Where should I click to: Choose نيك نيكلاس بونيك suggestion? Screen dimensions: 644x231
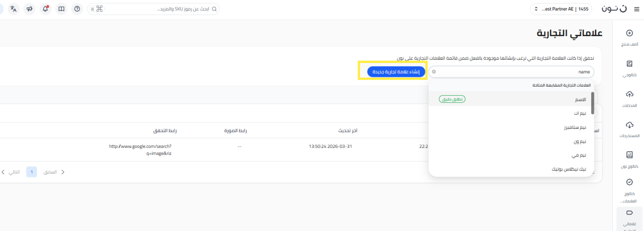pyautogui.click(x=568, y=169)
